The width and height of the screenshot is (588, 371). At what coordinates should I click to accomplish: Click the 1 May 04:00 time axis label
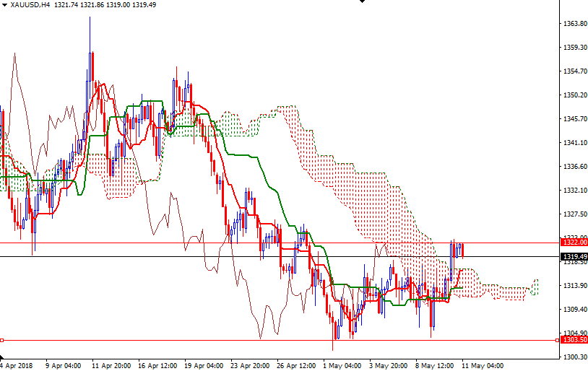click(x=343, y=365)
